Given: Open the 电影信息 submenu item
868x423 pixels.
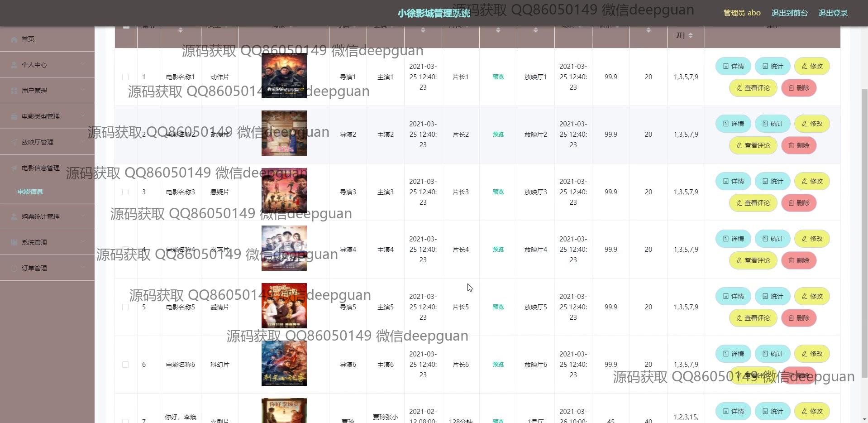Looking at the screenshot, I should click(x=30, y=192).
